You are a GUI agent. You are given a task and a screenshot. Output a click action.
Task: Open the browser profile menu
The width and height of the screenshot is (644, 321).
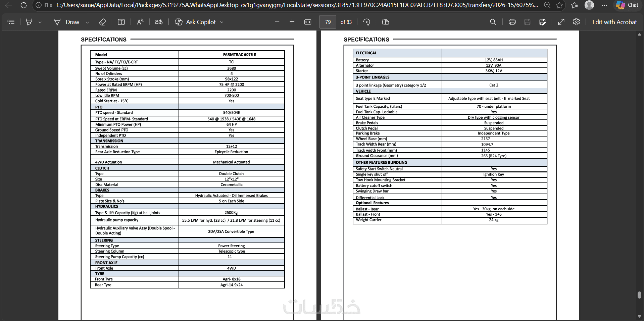[589, 5]
